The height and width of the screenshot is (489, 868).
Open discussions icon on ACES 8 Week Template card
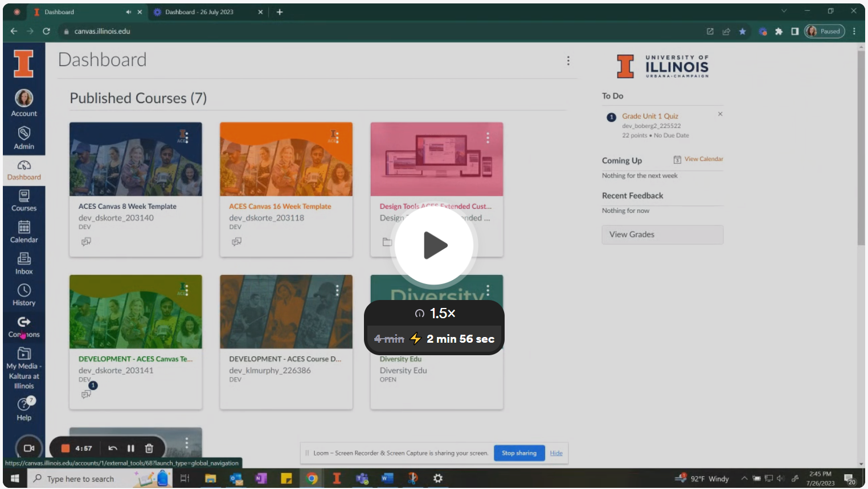[x=86, y=242]
